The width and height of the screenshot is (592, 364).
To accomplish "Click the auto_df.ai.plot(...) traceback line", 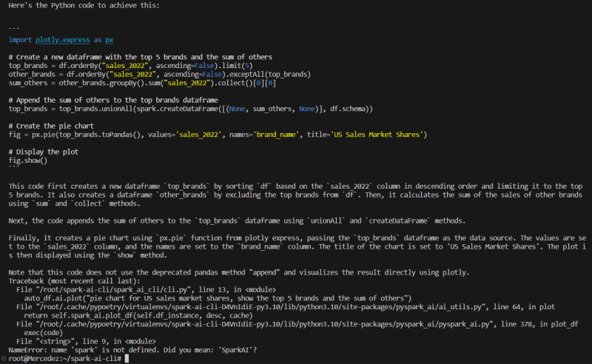I will pyautogui.click(x=218, y=298).
